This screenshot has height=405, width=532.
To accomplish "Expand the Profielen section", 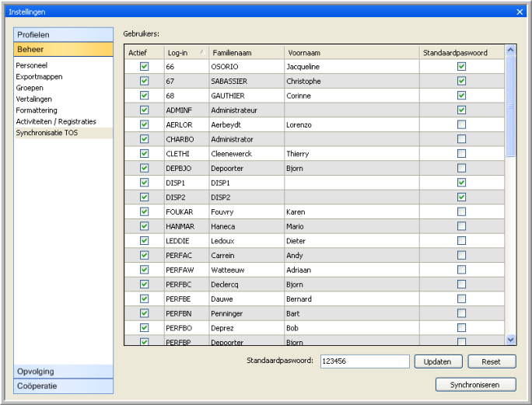I will point(64,35).
